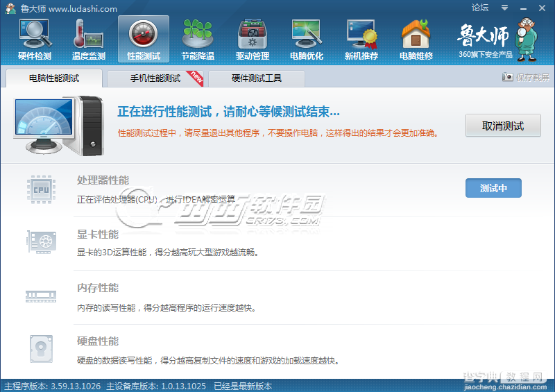Screen dimensions: 555x392
Task: Close the Ludashi window
Action: click(x=542, y=8)
